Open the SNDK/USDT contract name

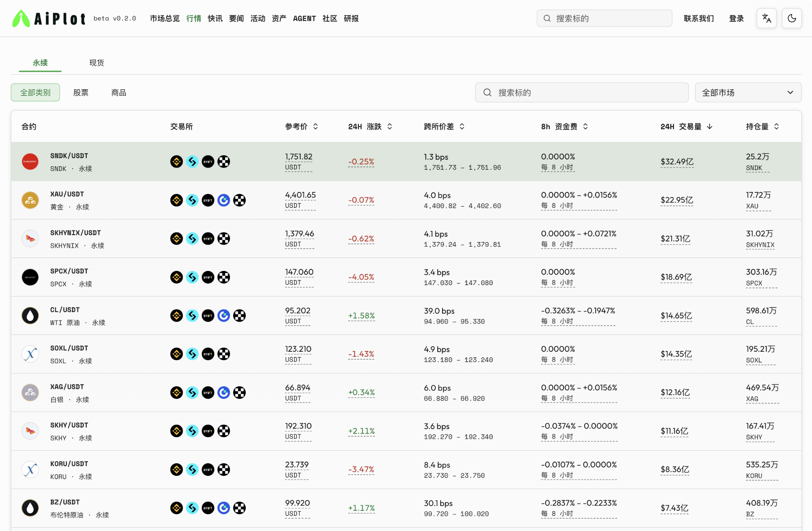[x=69, y=156]
